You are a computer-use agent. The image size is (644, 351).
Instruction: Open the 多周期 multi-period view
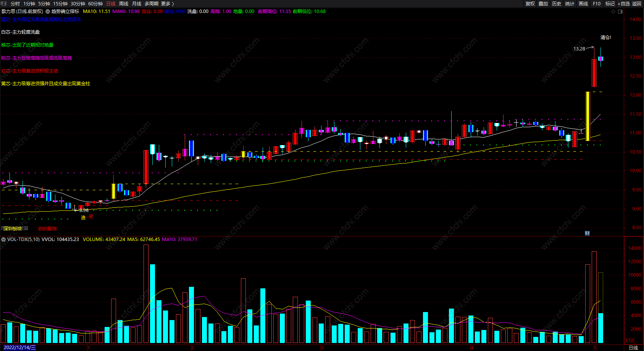152,3
